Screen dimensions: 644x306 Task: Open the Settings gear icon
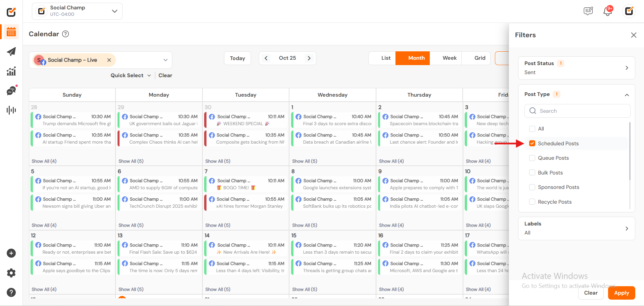(11, 273)
